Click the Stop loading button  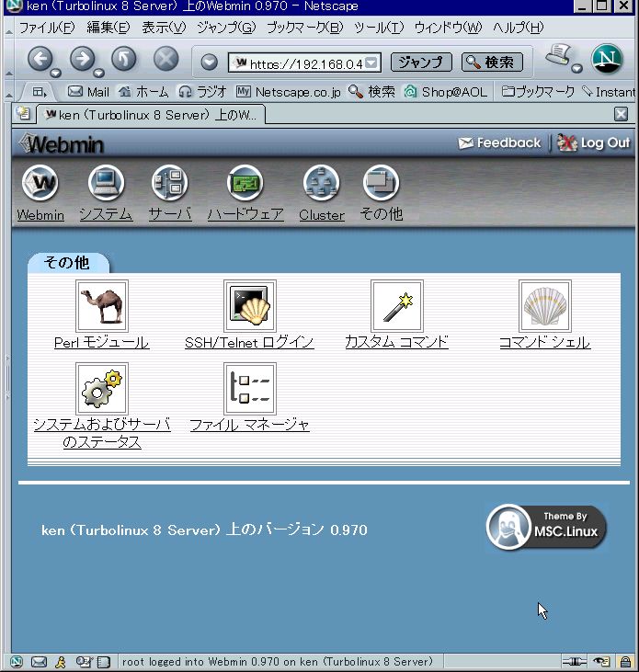coord(165,59)
